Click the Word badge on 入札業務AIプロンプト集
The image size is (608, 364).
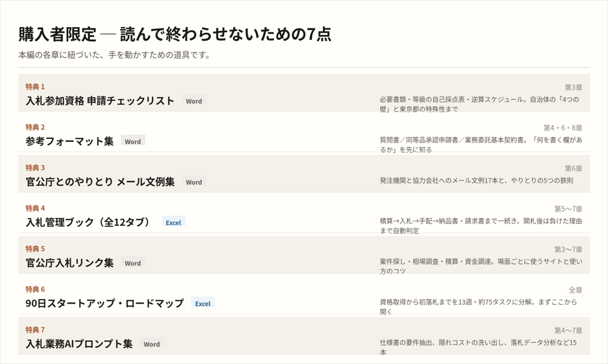(x=152, y=344)
